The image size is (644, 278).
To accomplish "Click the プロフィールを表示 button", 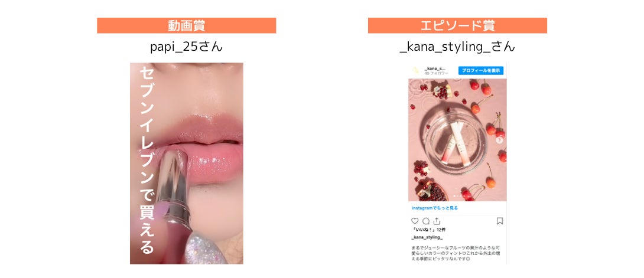I will point(481,70).
